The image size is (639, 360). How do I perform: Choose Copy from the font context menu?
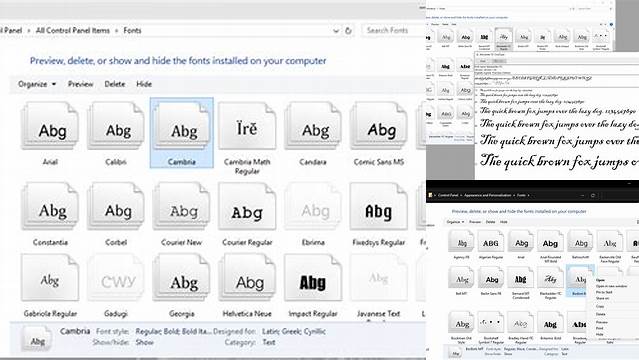[600, 306]
